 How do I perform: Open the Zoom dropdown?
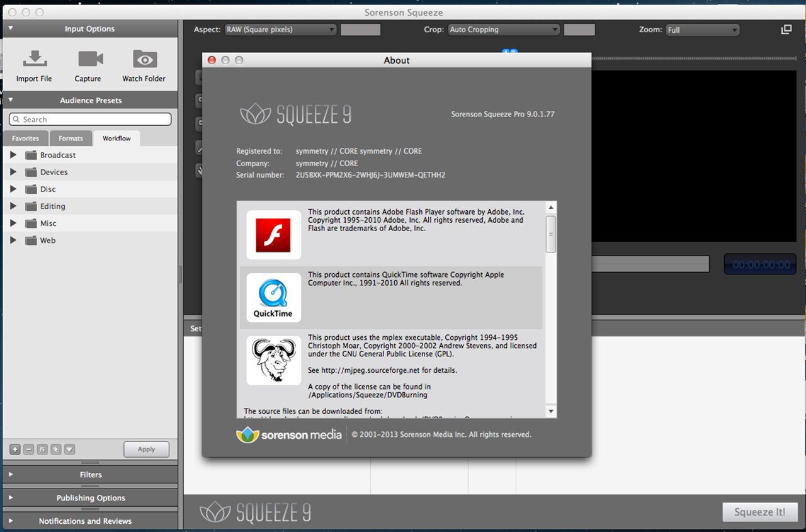pos(702,30)
